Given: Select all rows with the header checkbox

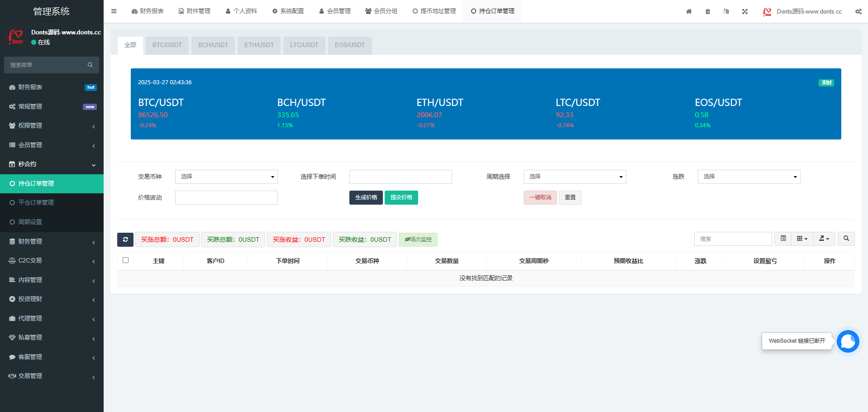Looking at the screenshot, I should (x=126, y=260).
